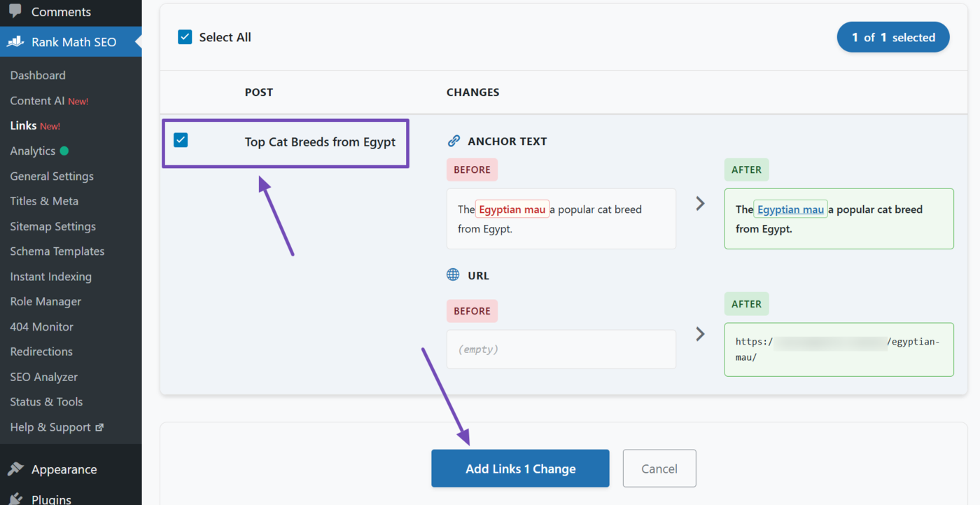The width and height of the screenshot is (980, 505).
Task: Open the Egyptian mau link in the After box
Action: point(790,209)
